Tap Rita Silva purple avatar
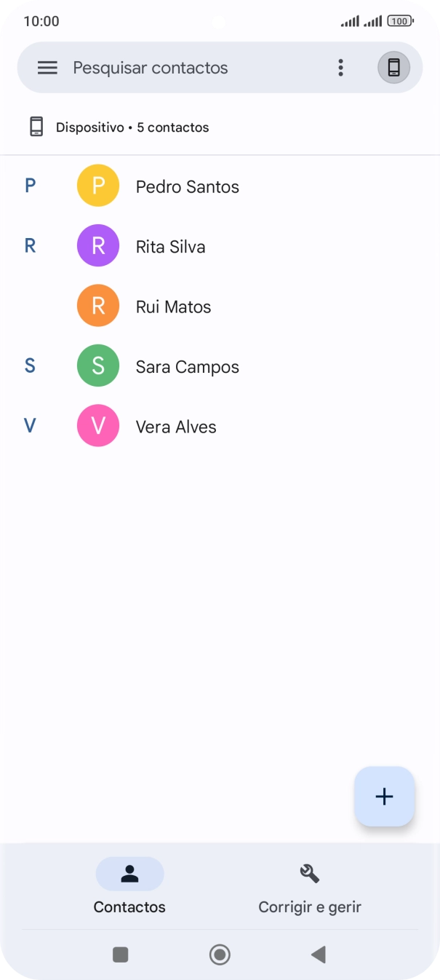440x980 pixels. coord(98,246)
